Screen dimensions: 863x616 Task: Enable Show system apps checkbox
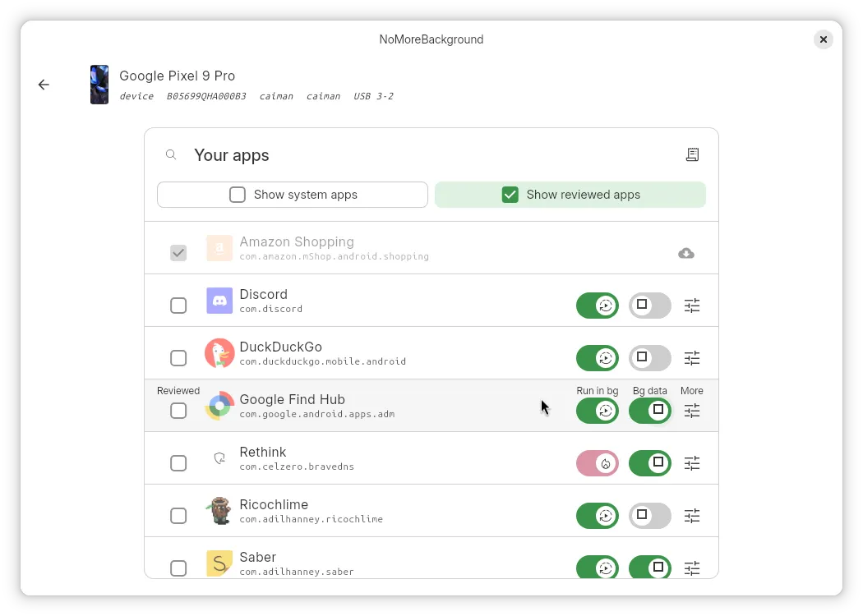238,195
